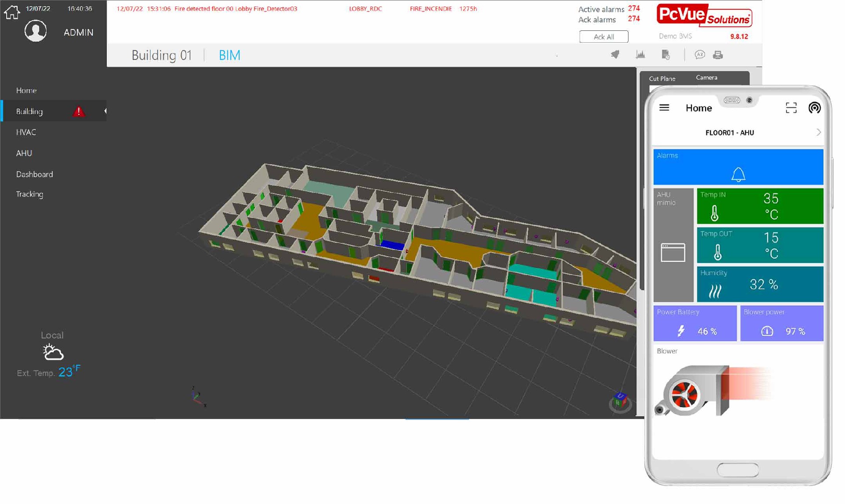Click the home icon in the top-left corner
Image resolution: width=845 pixels, height=504 pixels.
[x=12, y=12]
